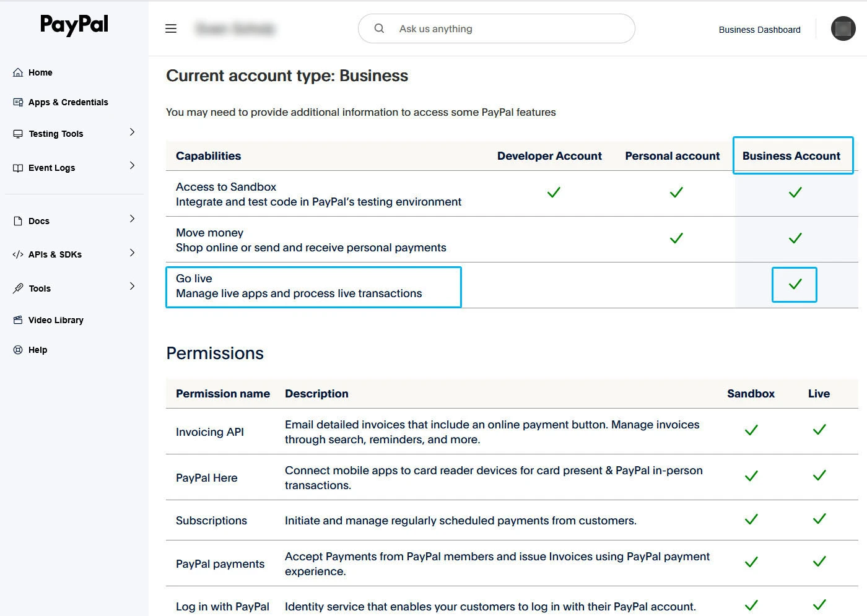Click the PayPal logo

(x=74, y=25)
